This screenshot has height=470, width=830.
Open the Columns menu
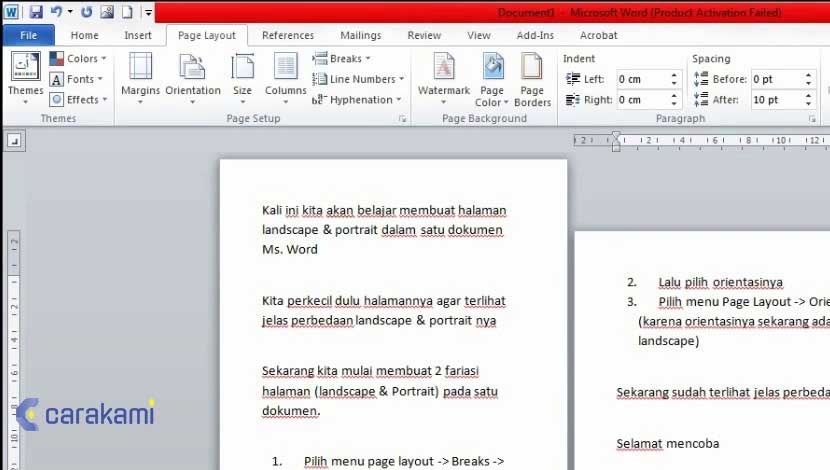click(285, 78)
